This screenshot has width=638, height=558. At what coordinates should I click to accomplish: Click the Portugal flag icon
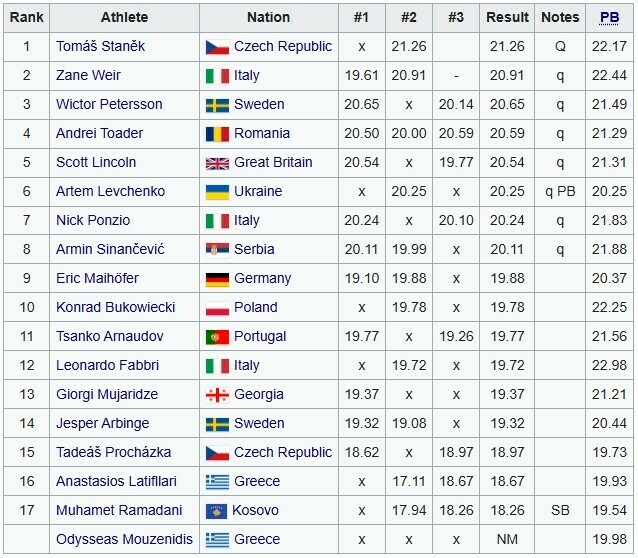point(217,337)
